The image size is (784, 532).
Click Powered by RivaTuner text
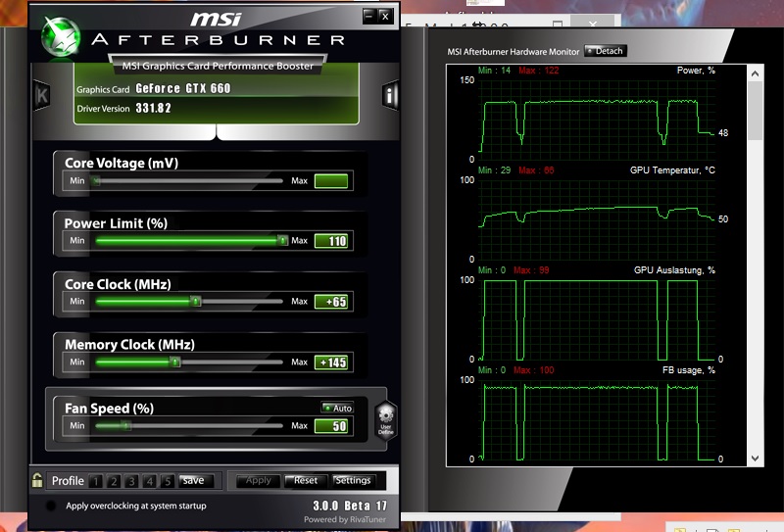coord(345,519)
